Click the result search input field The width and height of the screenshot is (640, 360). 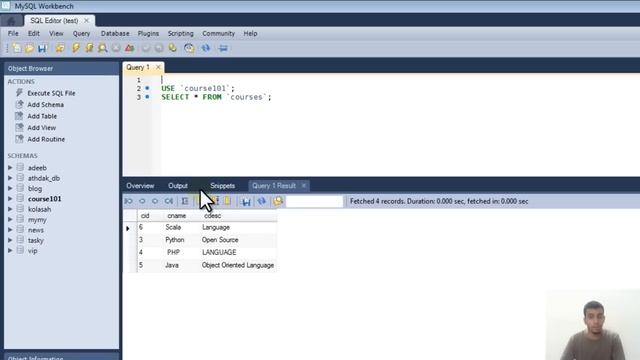pyautogui.click(x=314, y=201)
